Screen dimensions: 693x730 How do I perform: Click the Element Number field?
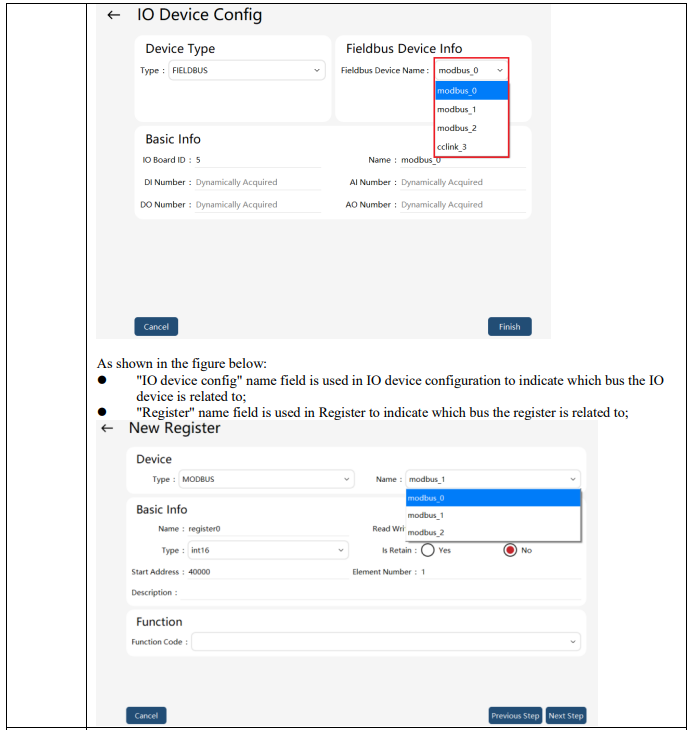click(500, 572)
